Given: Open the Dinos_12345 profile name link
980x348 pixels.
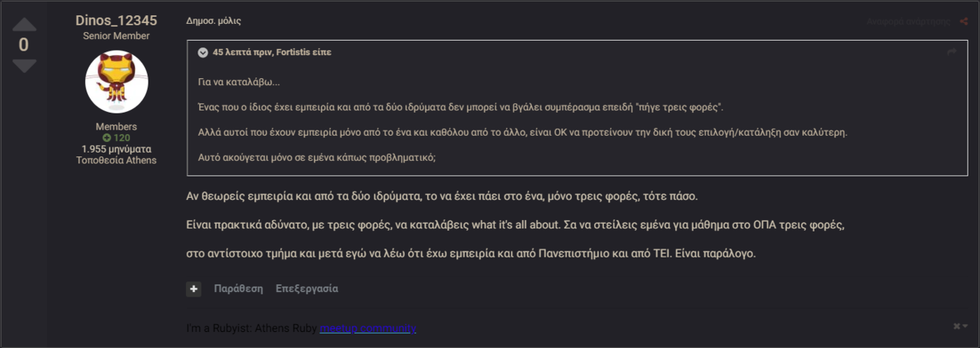Looking at the screenshot, I should [x=116, y=21].
